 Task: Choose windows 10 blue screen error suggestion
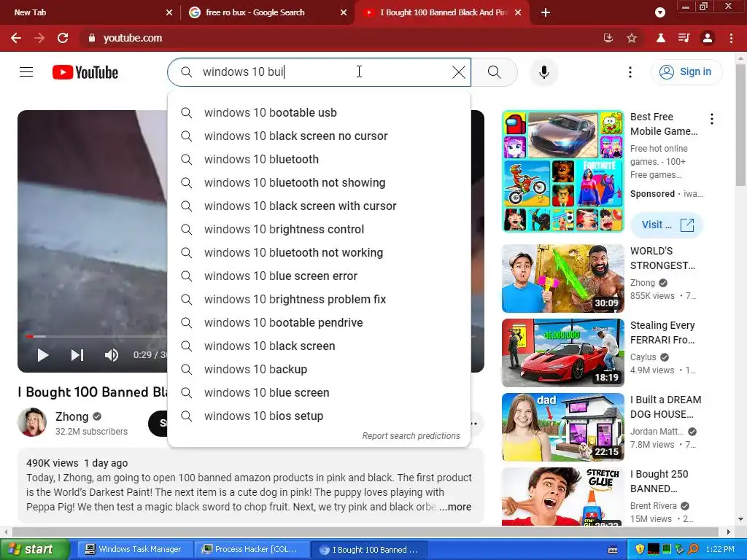[x=320, y=276]
